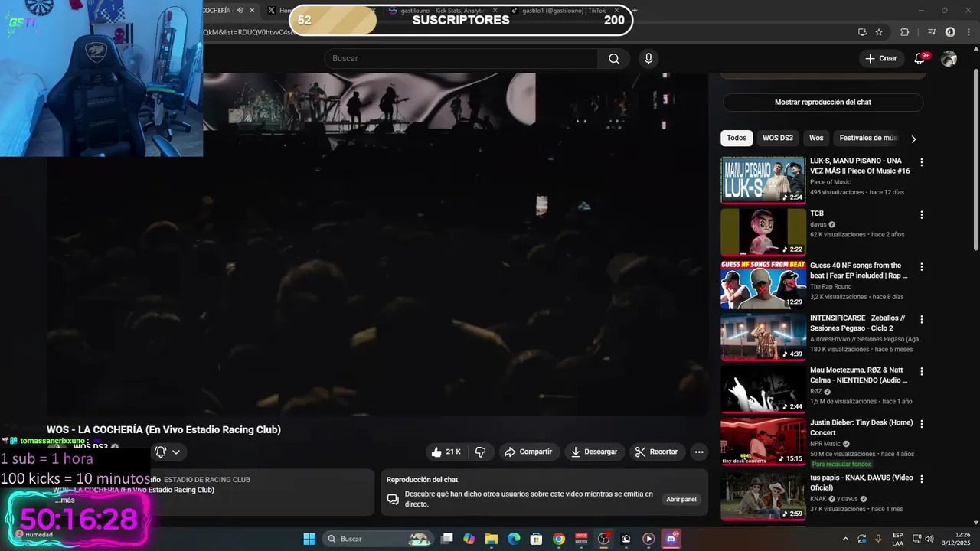Mute the tab via speaker icon on COCHERÍA tab
The image size is (980, 551).
tap(240, 11)
